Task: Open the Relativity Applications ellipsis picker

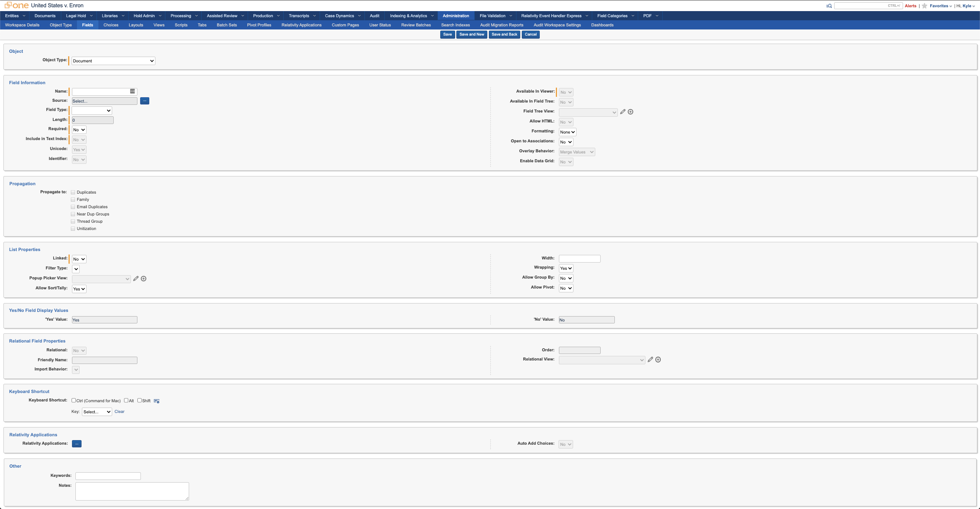Action: tap(77, 444)
